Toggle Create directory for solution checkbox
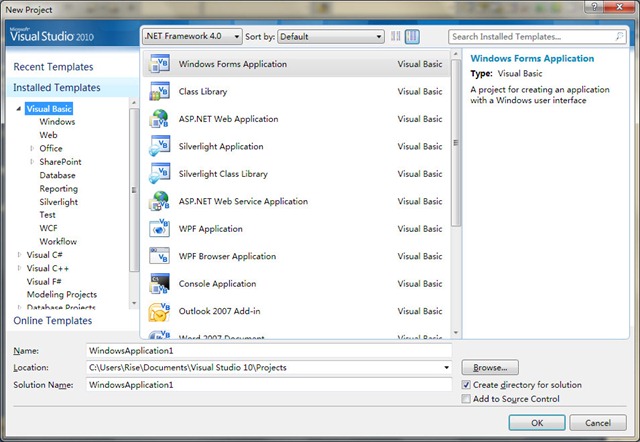640x442 pixels. (466, 385)
